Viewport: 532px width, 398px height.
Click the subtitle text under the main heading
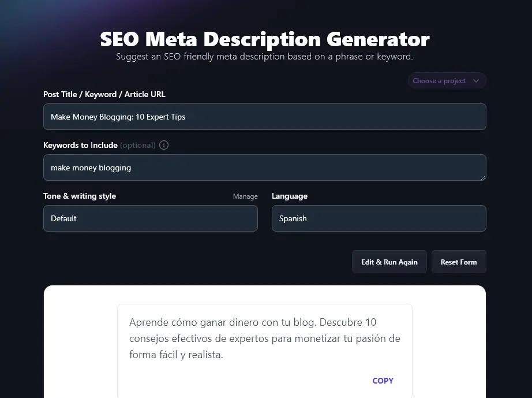tap(264, 57)
